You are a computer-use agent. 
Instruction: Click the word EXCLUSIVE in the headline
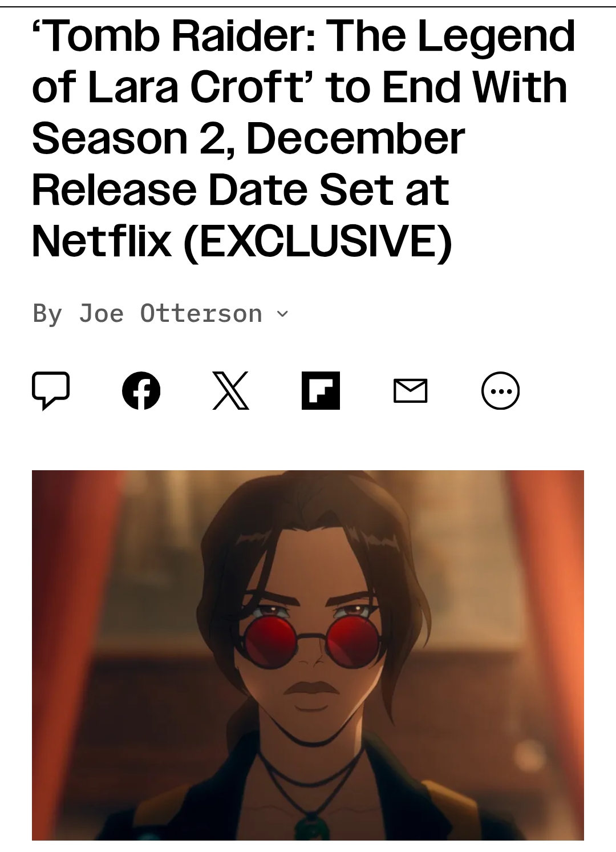coord(318,240)
